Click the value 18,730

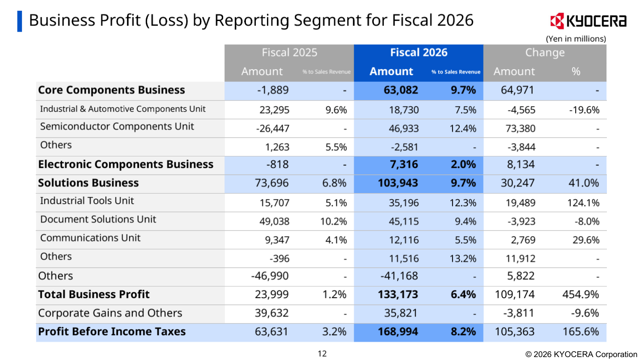(x=403, y=110)
